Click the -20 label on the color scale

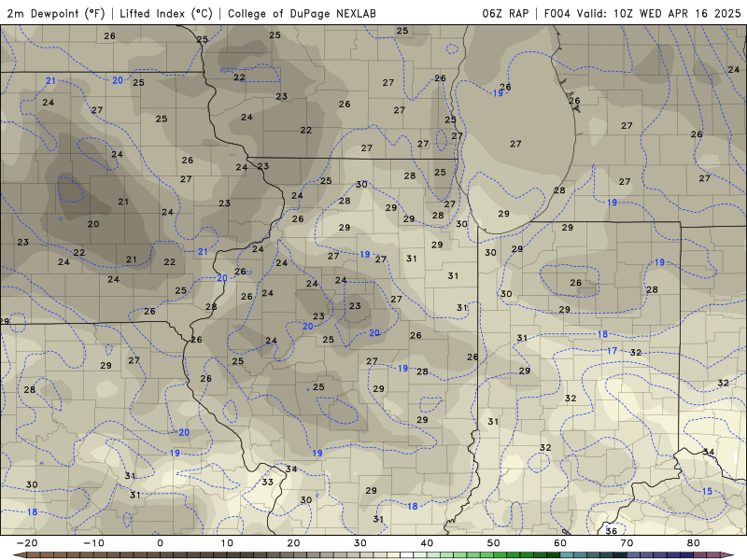pos(27,543)
